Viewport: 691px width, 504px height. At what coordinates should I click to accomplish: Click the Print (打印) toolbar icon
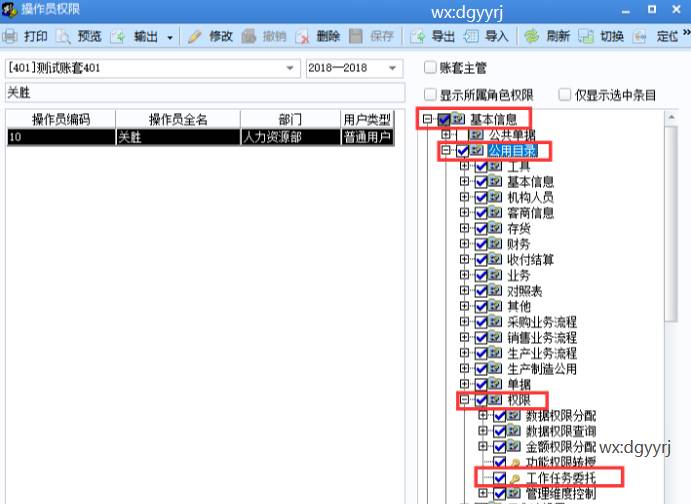[x=10, y=37]
